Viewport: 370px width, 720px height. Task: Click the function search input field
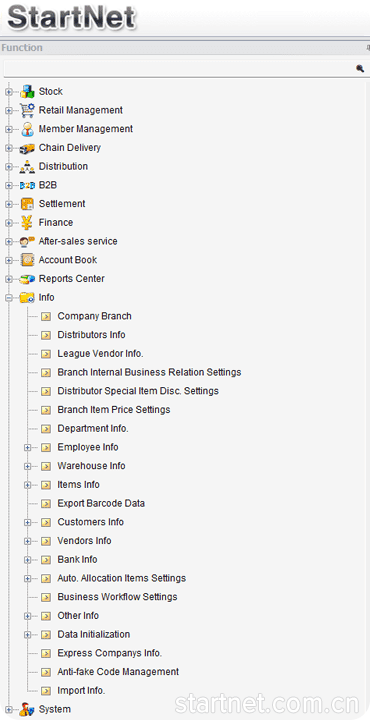(179, 68)
